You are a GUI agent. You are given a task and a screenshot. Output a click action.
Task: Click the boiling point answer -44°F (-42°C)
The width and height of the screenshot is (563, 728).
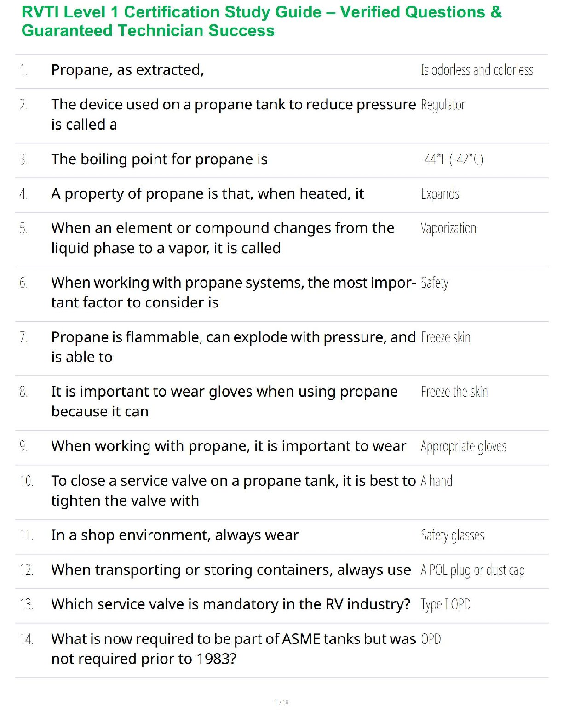tap(452, 159)
